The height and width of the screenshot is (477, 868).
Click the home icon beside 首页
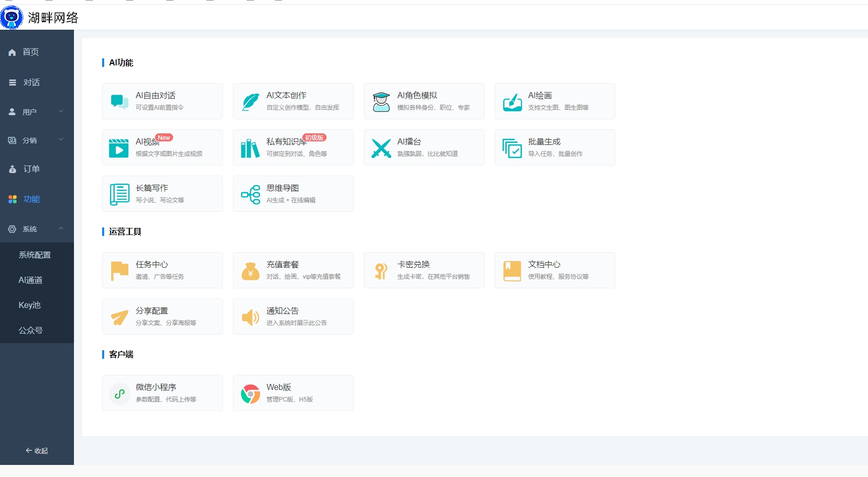(x=12, y=52)
